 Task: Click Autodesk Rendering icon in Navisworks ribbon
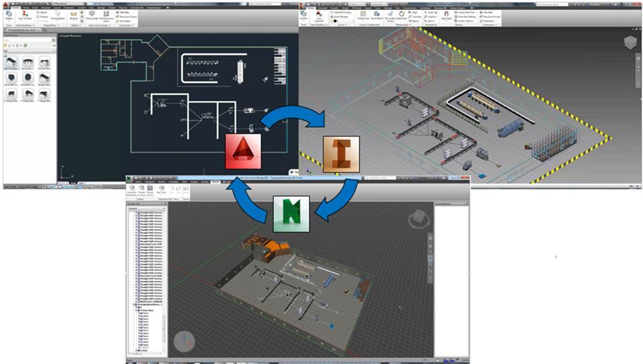click(x=132, y=190)
